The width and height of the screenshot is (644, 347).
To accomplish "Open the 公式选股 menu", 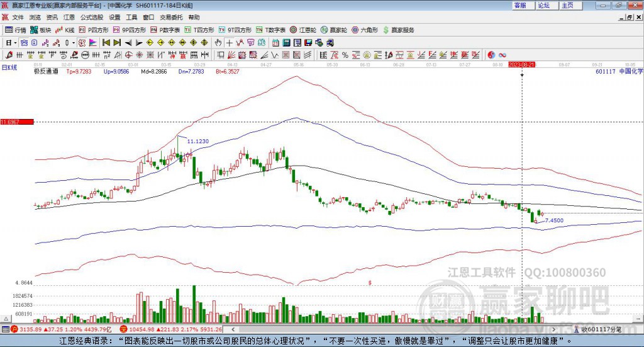I will [92, 17].
